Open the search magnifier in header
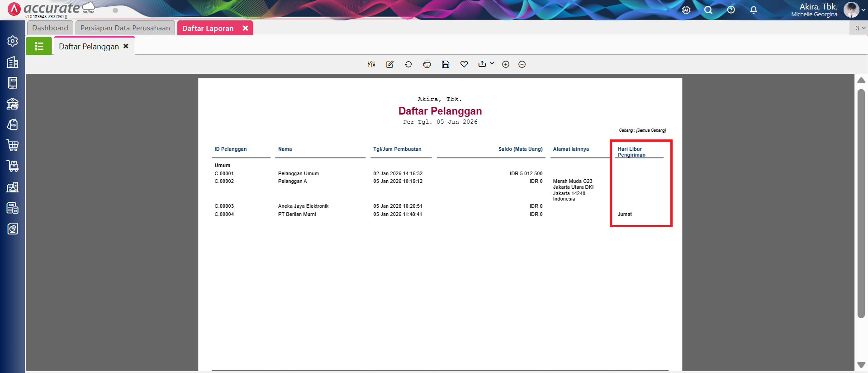This screenshot has height=373, width=868. [708, 10]
